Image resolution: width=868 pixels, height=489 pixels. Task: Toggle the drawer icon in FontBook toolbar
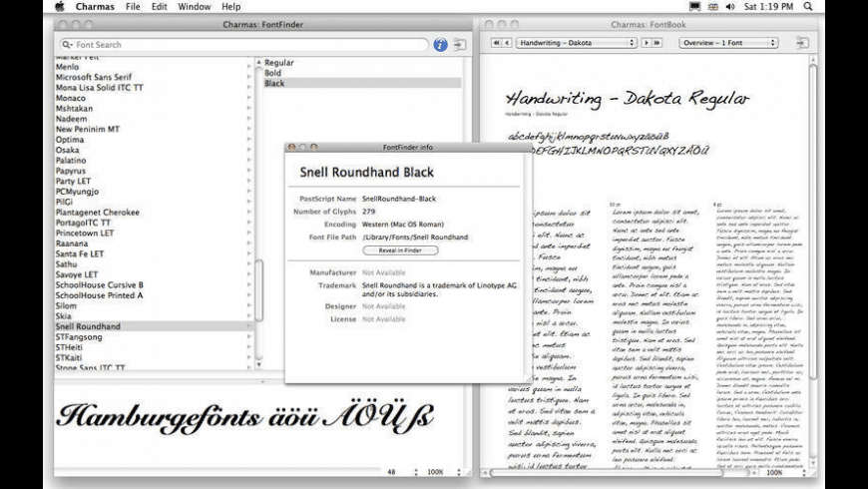[x=802, y=42]
